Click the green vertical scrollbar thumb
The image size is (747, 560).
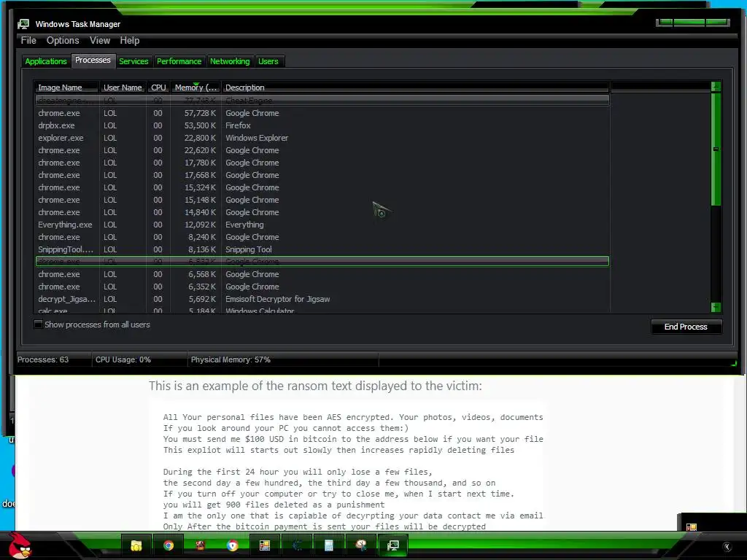pyautogui.click(x=716, y=149)
